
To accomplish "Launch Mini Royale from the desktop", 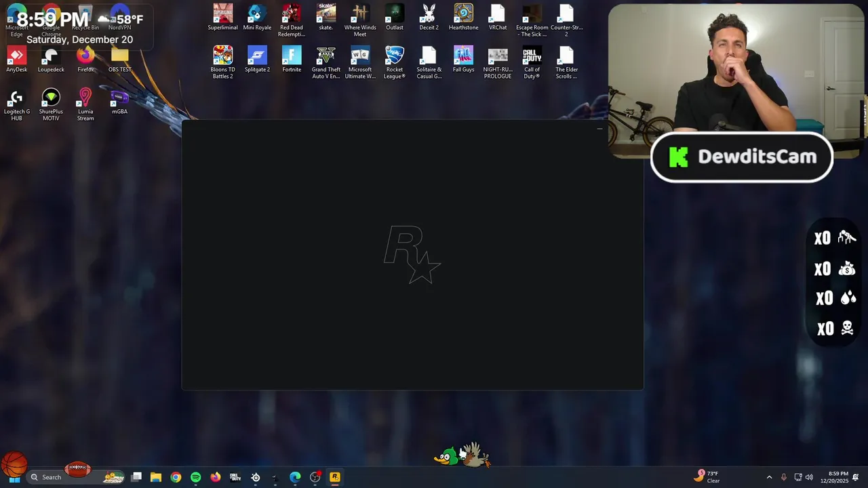I will pyautogui.click(x=257, y=18).
